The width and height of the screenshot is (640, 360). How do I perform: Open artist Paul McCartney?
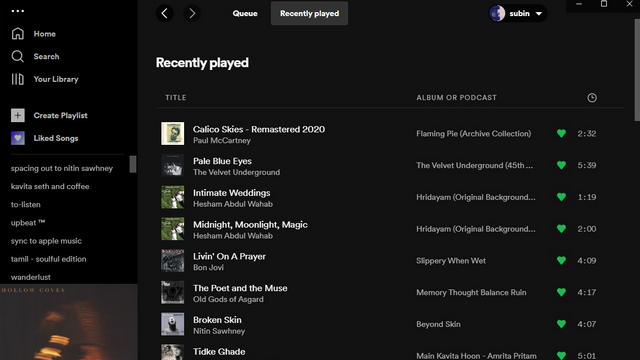222,140
